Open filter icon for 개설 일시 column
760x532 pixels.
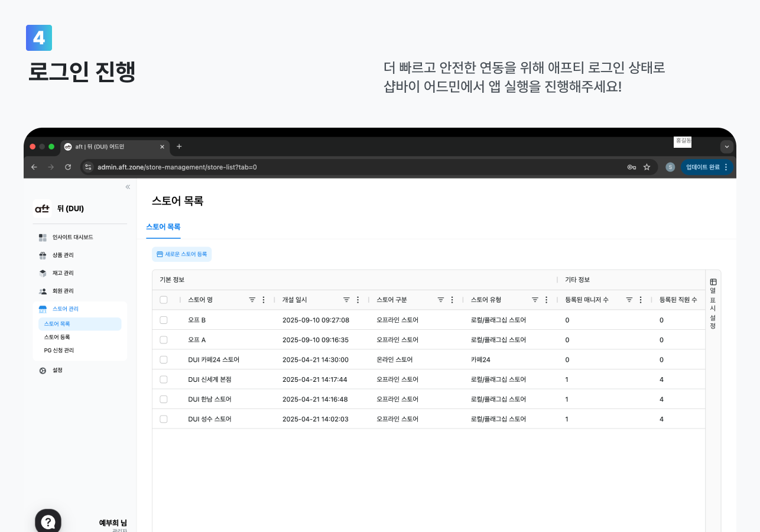[x=346, y=300]
